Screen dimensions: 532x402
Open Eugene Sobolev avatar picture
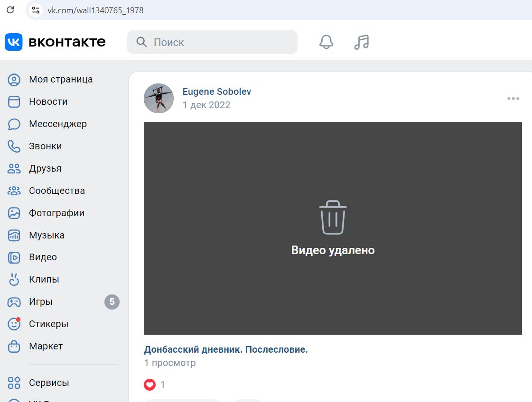(159, 98)
